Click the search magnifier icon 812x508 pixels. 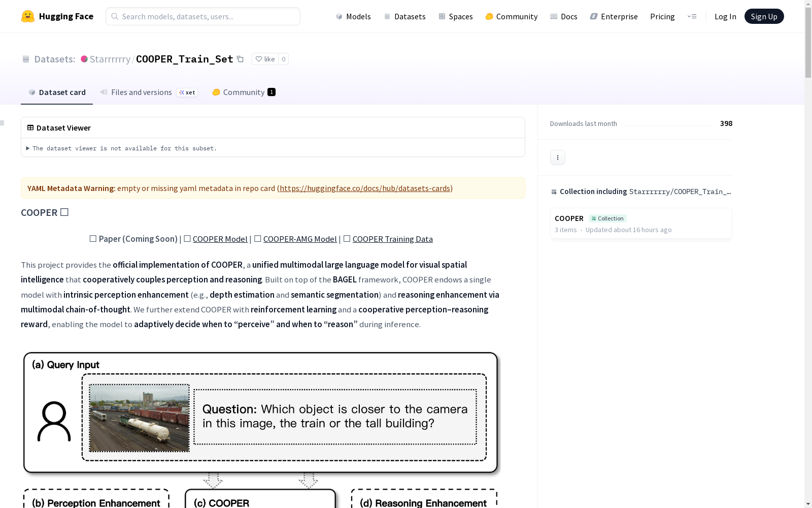point(115,16)
